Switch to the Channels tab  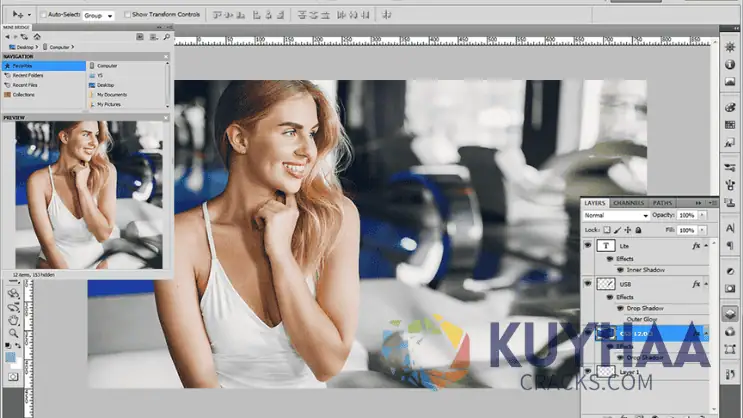[x=629, y=203]
